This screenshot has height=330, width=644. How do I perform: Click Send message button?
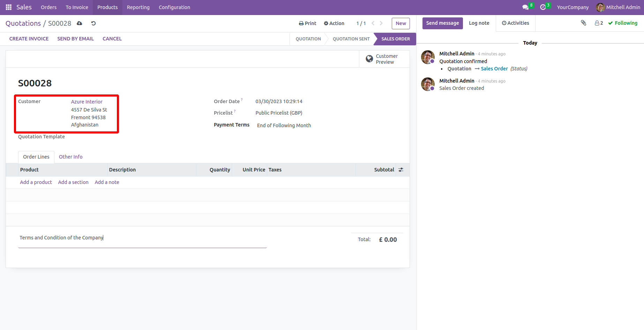pos(443,23)
